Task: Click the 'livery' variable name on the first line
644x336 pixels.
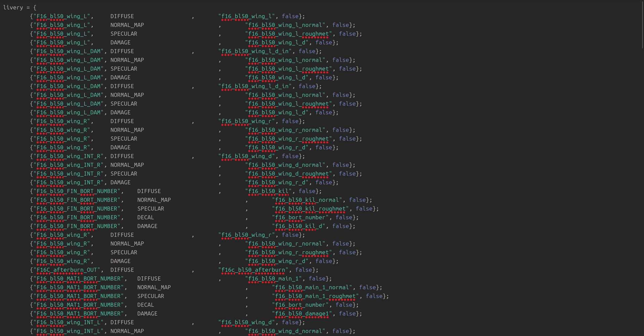Action: 13,7
